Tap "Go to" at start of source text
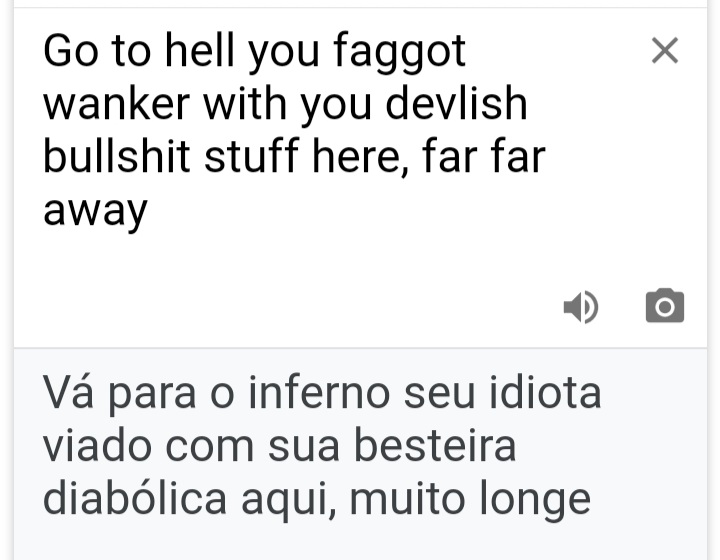This screenshot has width=720, height=560. tap(97, 50)
